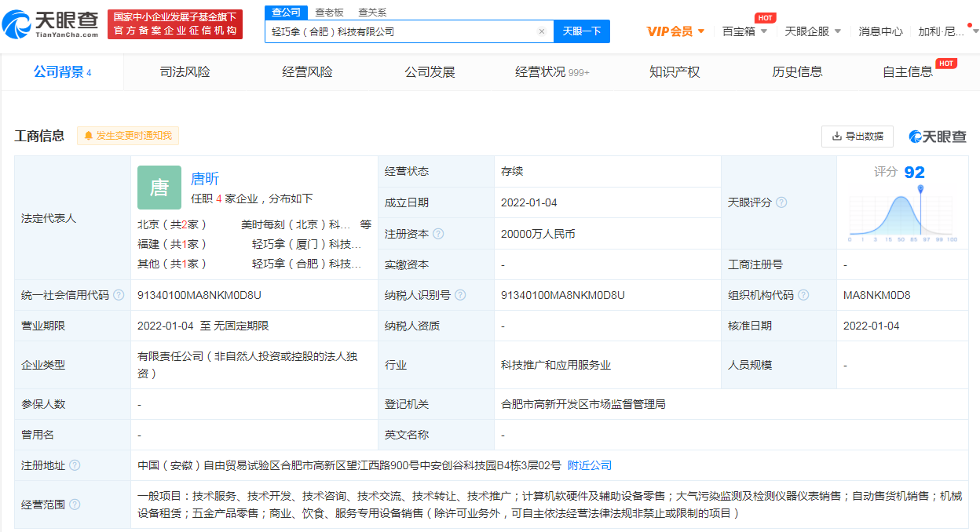980x532 pixels.
Task: Click help icon next to 统一社会信用代码
Action: coord(119,295)
